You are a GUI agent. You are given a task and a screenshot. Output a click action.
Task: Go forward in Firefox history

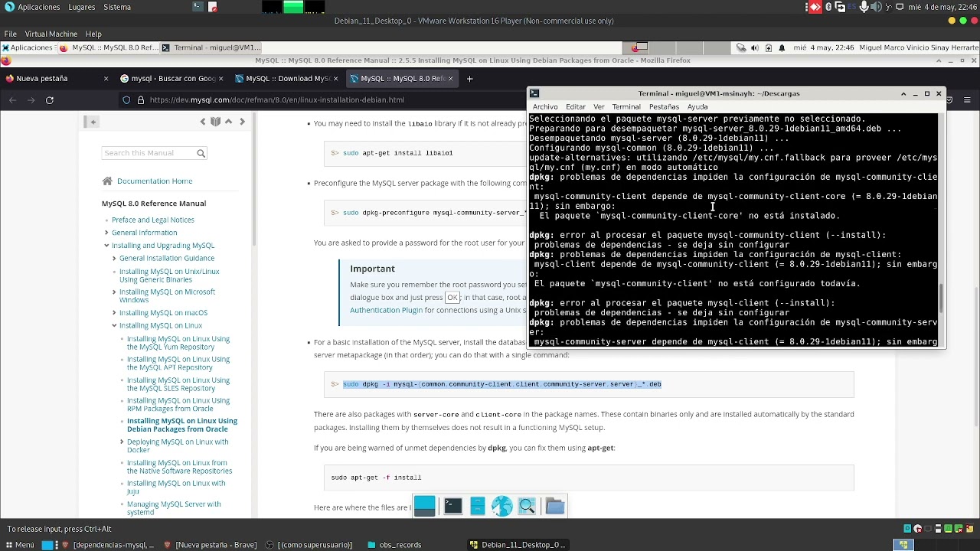31,99
